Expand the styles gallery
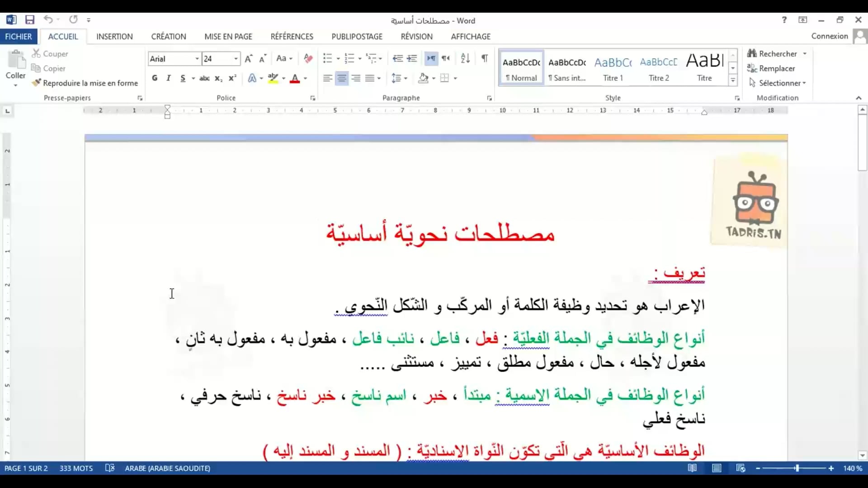The image size is (868, 488). (x=733, y=80)
